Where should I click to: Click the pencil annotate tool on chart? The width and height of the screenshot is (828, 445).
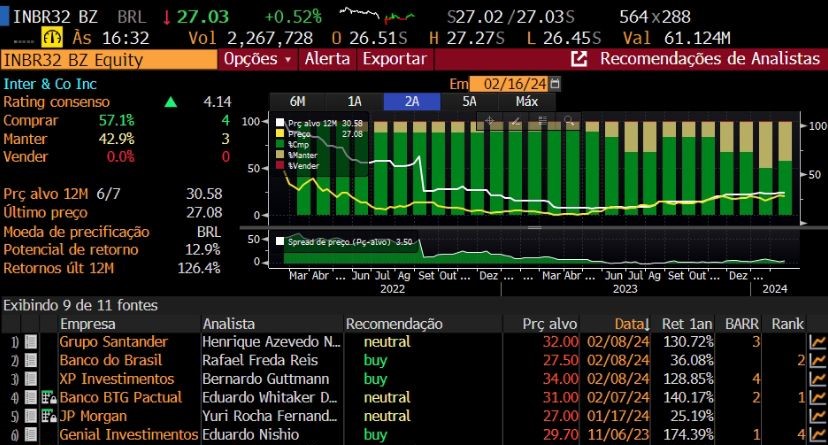coord(515,121)
